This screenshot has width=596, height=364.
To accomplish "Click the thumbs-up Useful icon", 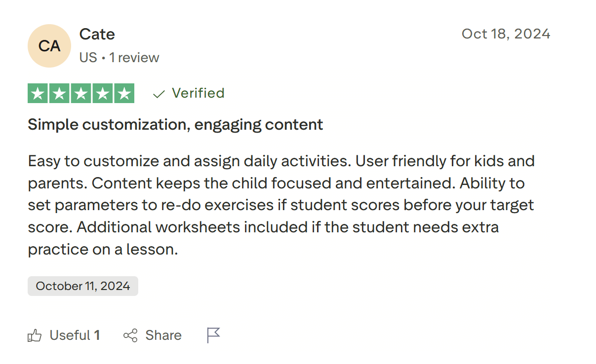I will pos(35,335).
